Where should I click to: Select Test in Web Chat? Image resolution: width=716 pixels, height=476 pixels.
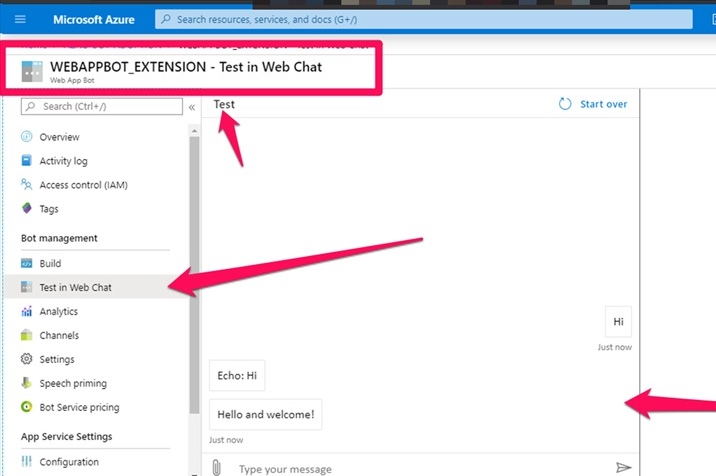(75, 287)
